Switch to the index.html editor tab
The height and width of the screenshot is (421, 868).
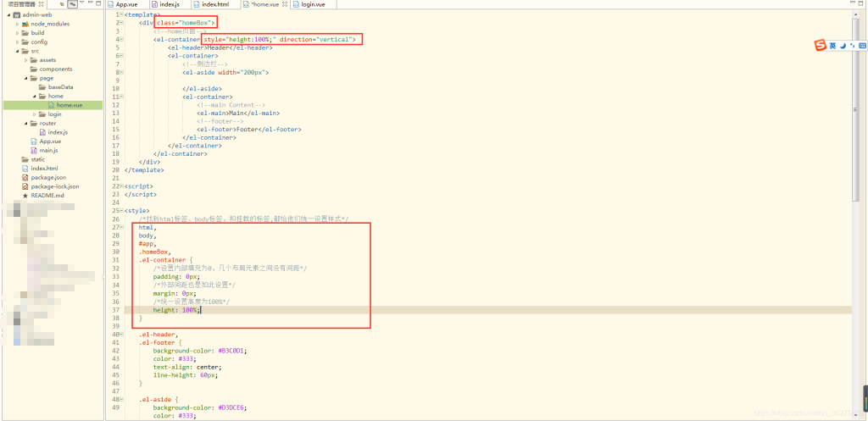click(x=214, y=4)
